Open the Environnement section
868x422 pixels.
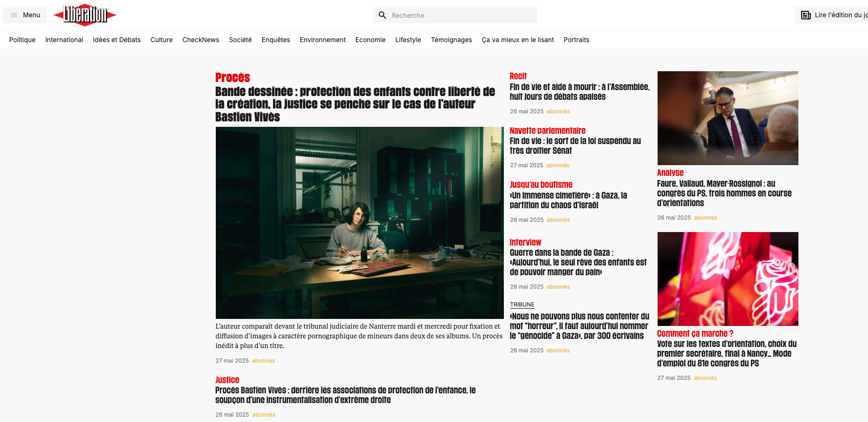323,40
